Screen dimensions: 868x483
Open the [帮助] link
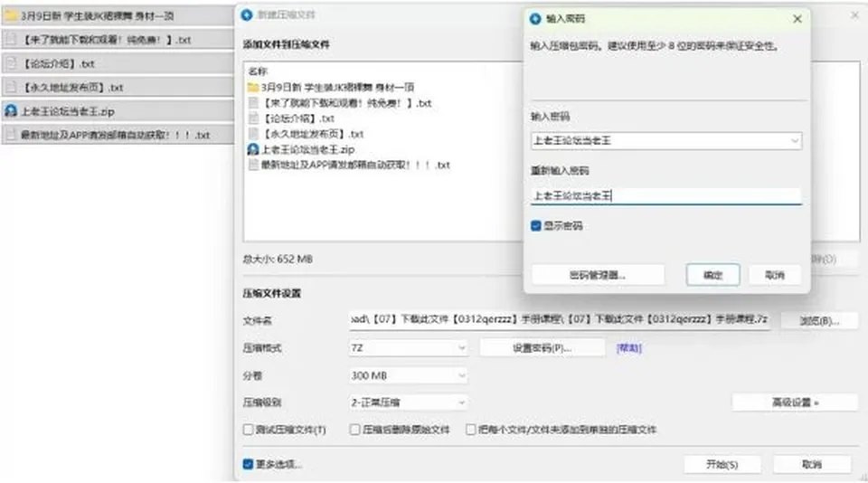(629, 348)
